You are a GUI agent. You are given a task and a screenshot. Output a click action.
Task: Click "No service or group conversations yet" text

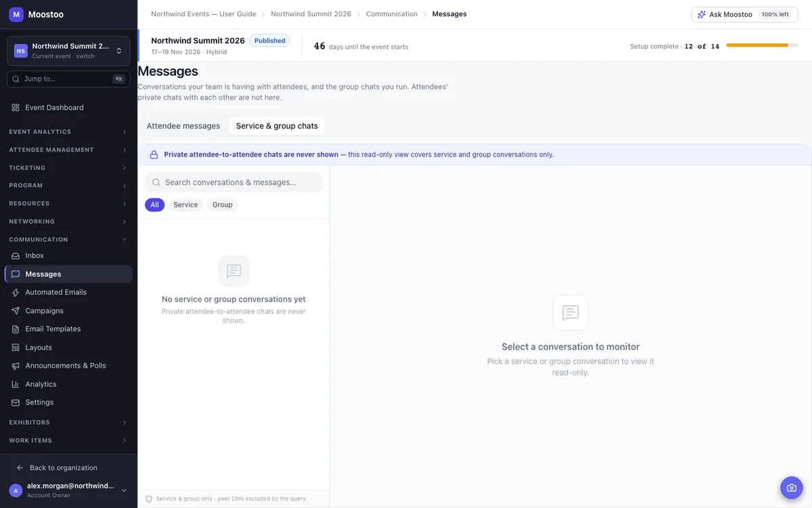[233, 299]
